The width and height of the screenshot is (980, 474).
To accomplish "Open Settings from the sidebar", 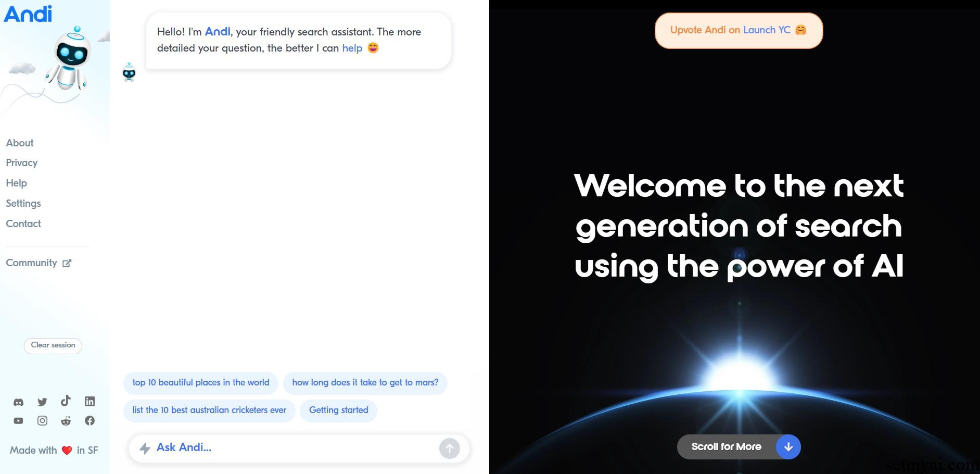I will pos(23,203).
